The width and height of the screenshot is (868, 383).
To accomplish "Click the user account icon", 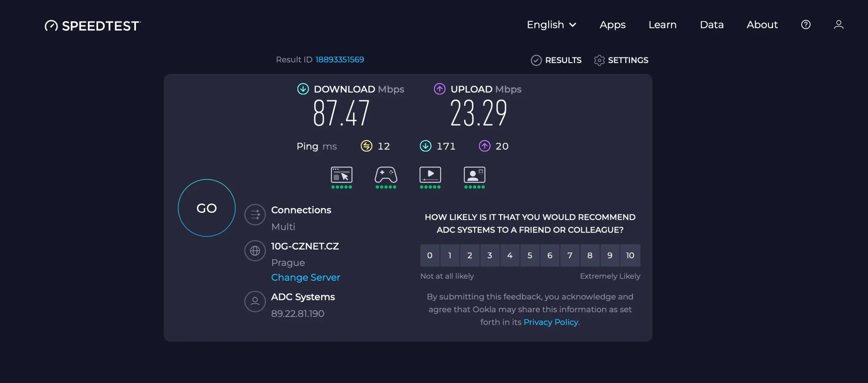I will click(x=839, y=24).
